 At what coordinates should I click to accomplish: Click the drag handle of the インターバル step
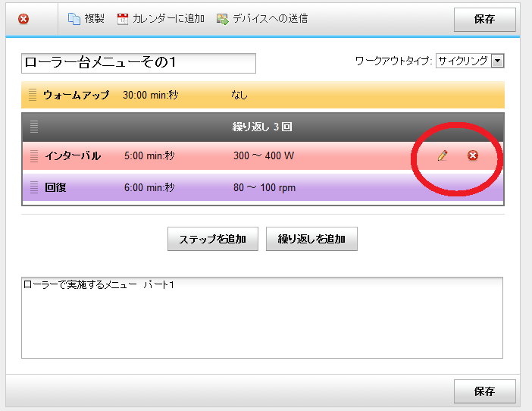[34, 155]
